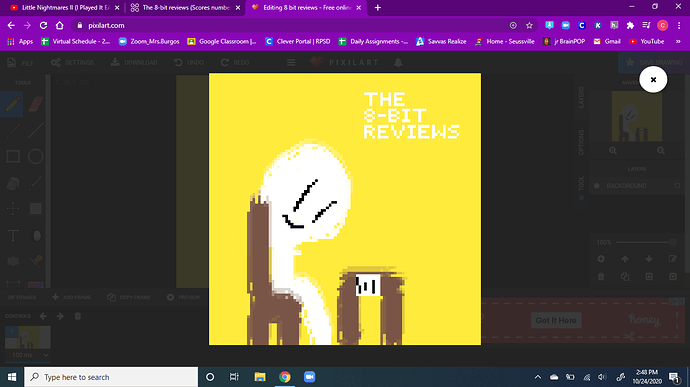Select the Color picker eyedropper tool
Viewport: 690px width, 387px height.
tap(35, 183)
